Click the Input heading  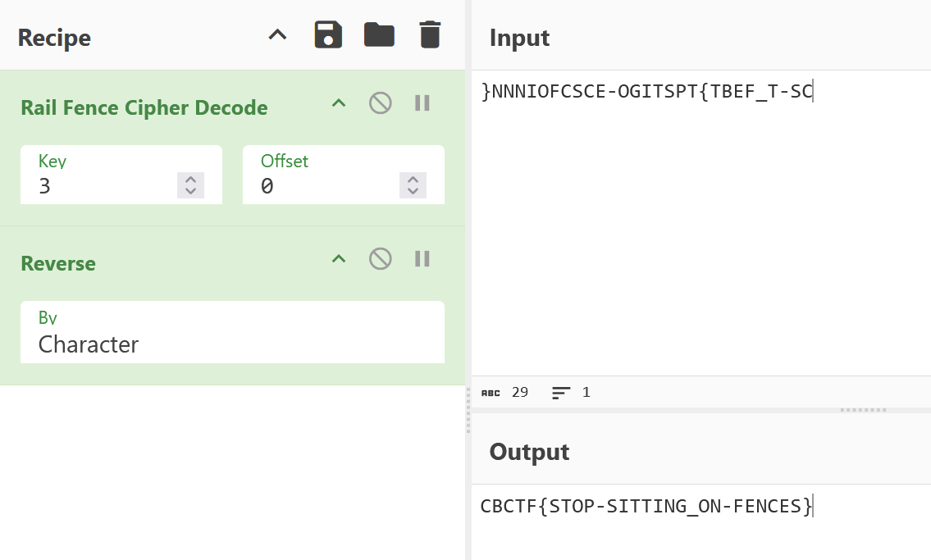519,38
